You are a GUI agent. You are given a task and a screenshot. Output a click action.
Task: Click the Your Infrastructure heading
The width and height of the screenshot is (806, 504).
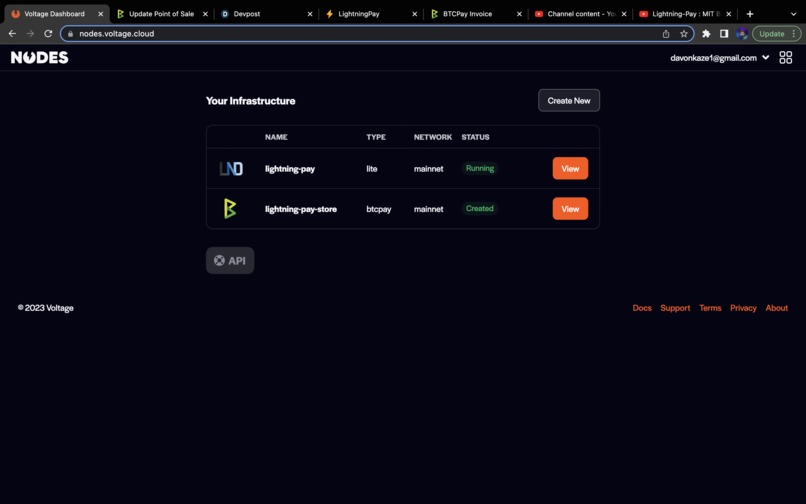tap(251, 101)
